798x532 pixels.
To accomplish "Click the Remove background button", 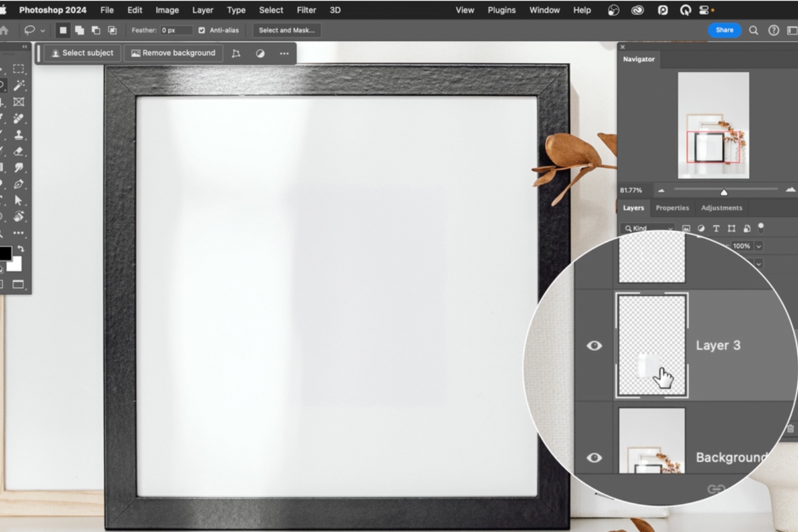I will [173, 53].
